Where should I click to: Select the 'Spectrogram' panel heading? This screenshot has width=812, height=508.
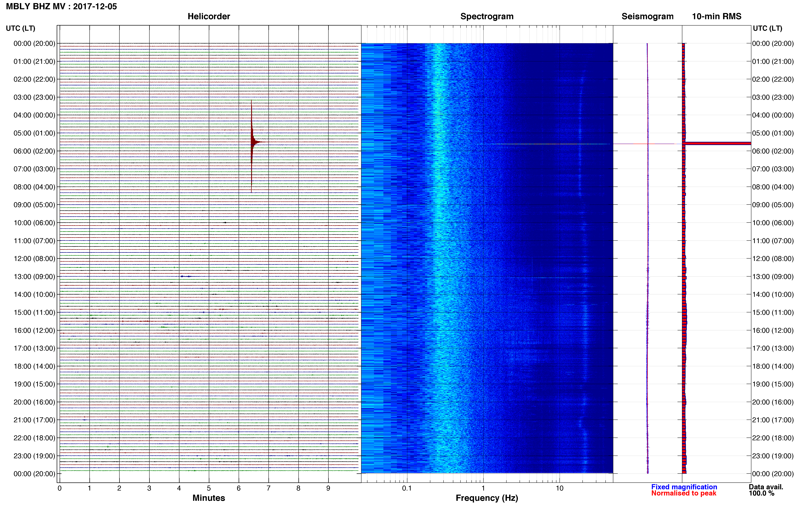(487, 16)
